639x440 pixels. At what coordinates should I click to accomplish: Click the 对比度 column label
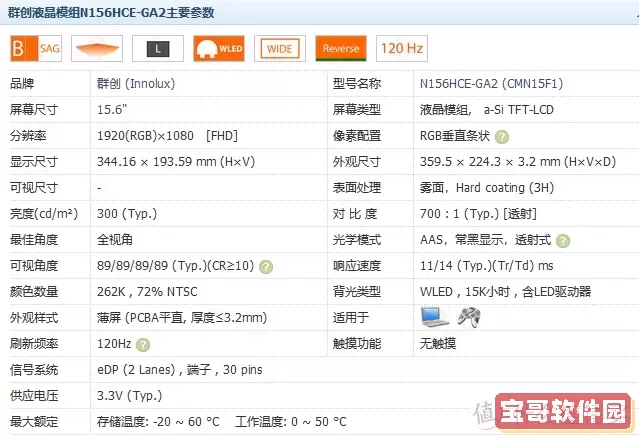pos(355,214)
